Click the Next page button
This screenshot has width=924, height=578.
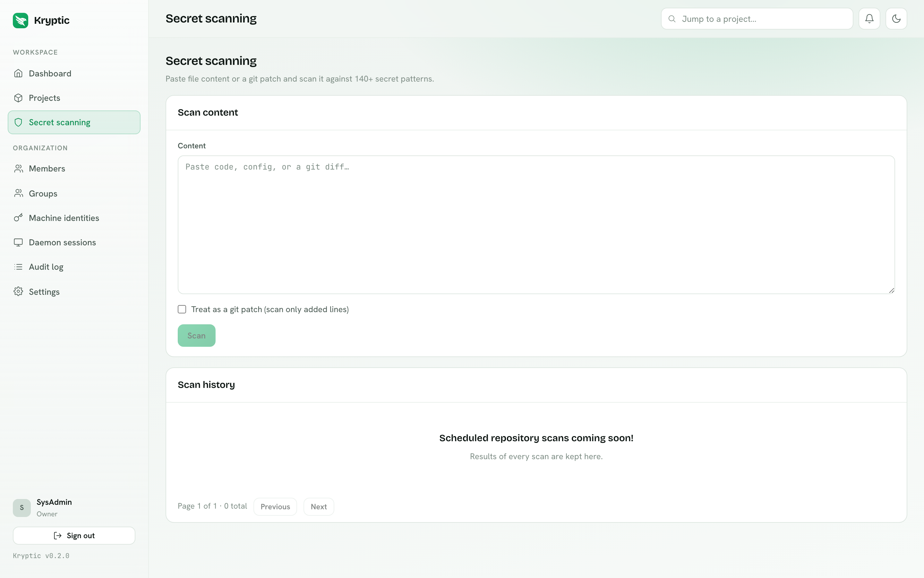[x=319, y=506]
